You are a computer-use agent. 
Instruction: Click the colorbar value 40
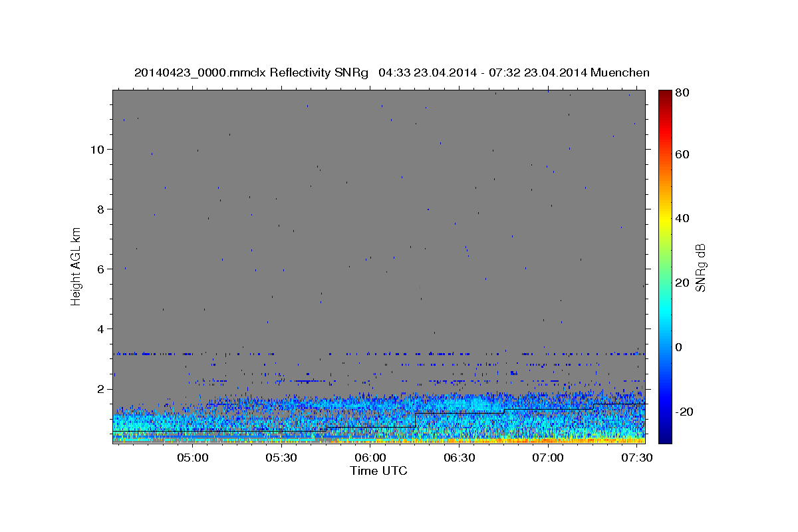(x=682, y=218)
